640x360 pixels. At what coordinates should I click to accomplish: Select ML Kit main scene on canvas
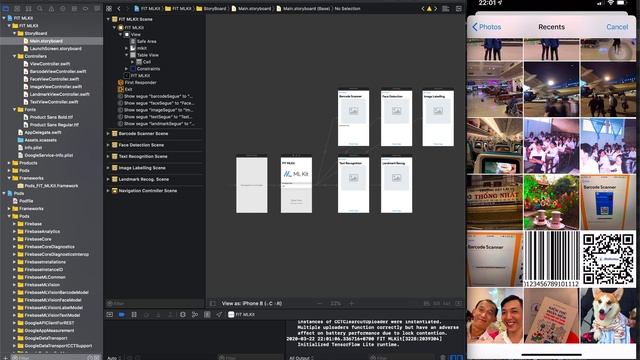coord(296,185)
